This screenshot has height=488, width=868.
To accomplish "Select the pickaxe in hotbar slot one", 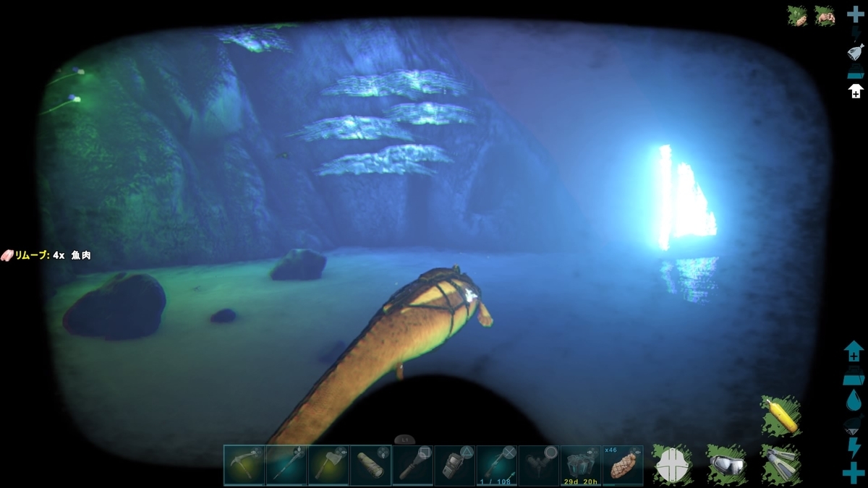I will pyautogui.click(x=244, y=465).
